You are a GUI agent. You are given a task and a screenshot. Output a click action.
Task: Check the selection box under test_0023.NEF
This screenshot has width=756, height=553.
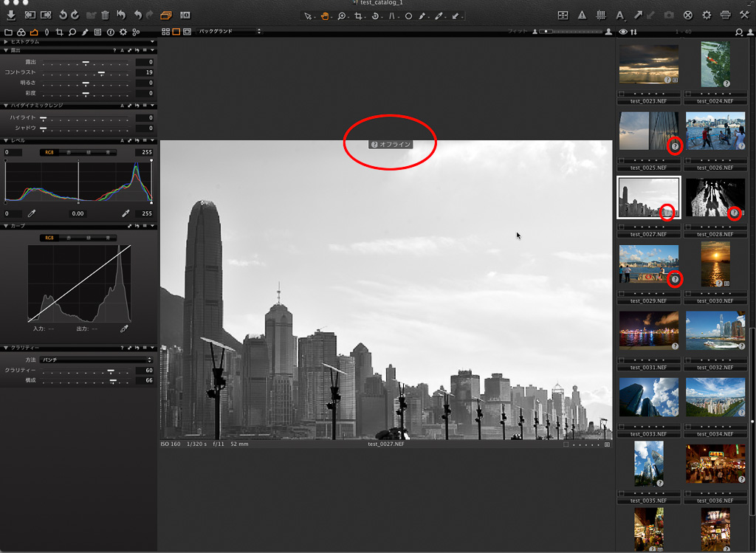point(622,94)
